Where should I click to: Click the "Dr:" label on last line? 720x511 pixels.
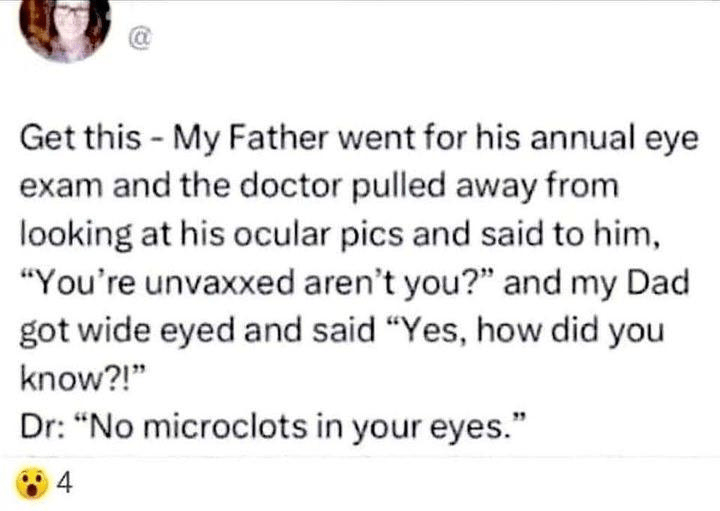click(x=42, y=427)
